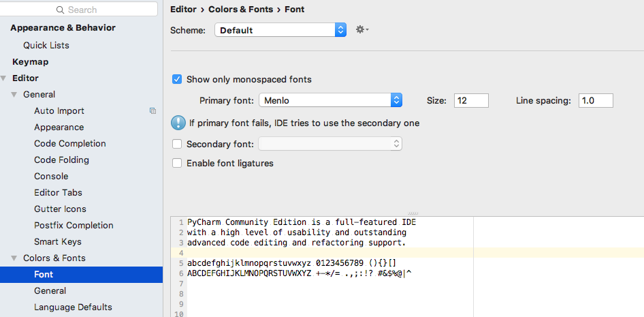Select Code Completion in sidebar
The height and width of the screenshot is (317, 644).
(70, 143)
